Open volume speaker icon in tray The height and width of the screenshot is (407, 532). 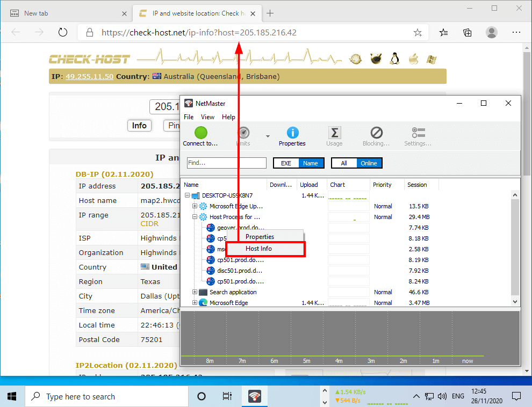click(442, 396)
